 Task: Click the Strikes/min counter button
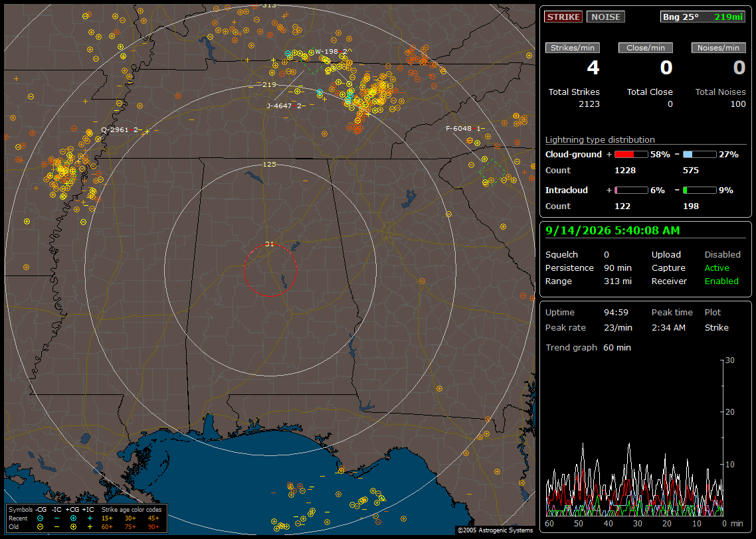coord(572,48)
